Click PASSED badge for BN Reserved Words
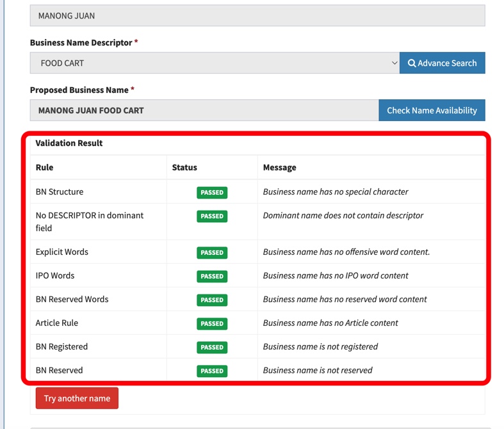504x429 pixels. (x=212, y=300)
